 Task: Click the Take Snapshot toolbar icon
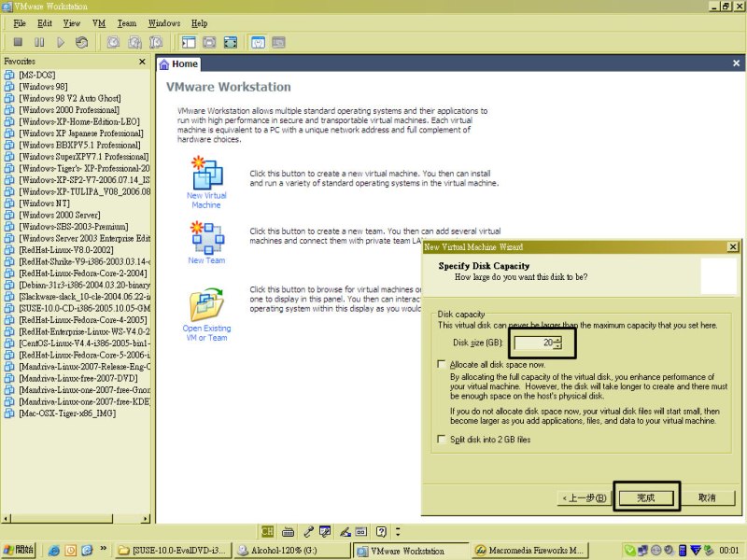(113, 42)
